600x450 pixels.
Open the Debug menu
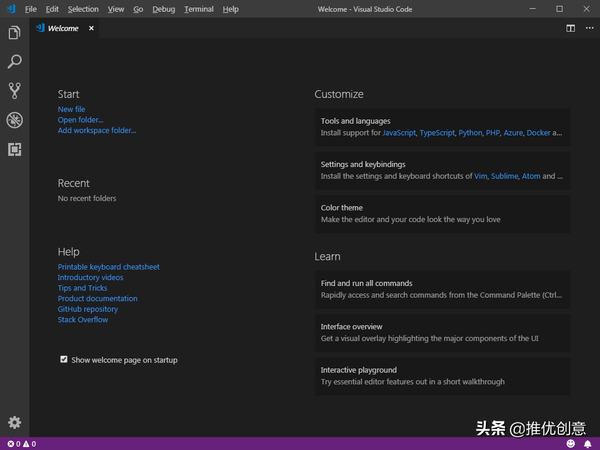pos(163,9)
